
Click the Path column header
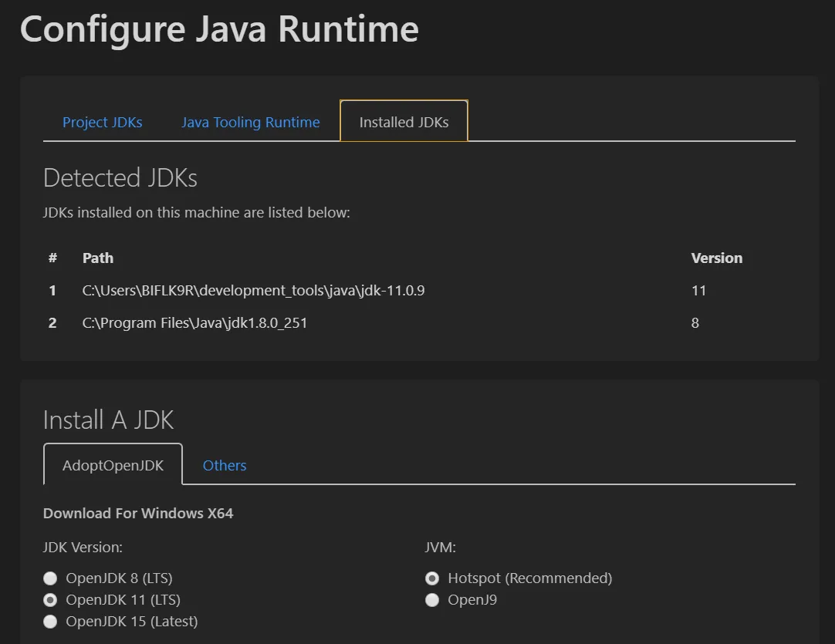pyautogui.click(x=98, y=258)
